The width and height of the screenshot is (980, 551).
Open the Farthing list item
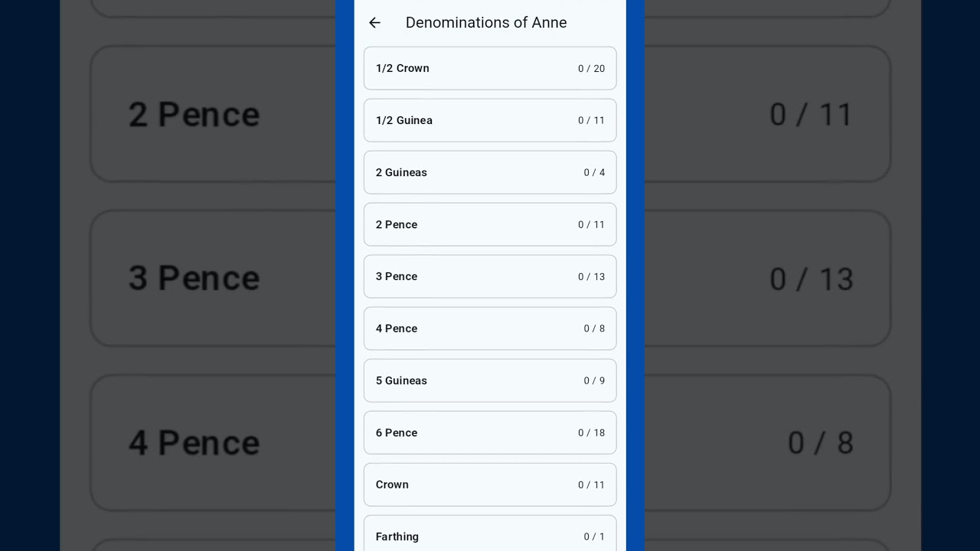tap(489, 536)
